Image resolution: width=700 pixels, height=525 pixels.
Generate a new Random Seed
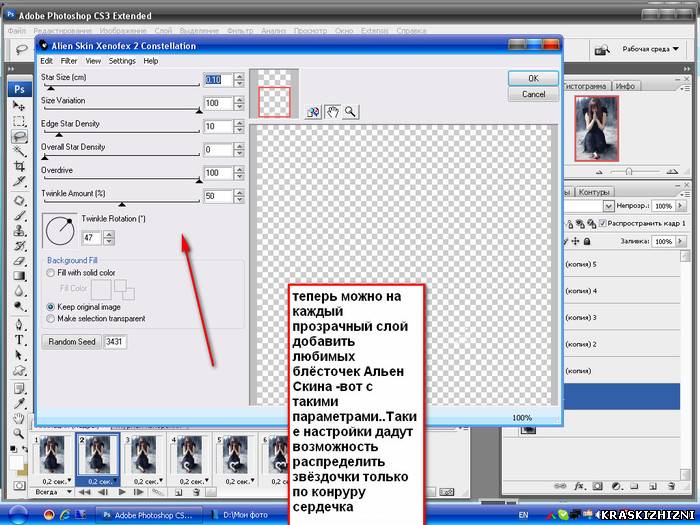point(71,342)
